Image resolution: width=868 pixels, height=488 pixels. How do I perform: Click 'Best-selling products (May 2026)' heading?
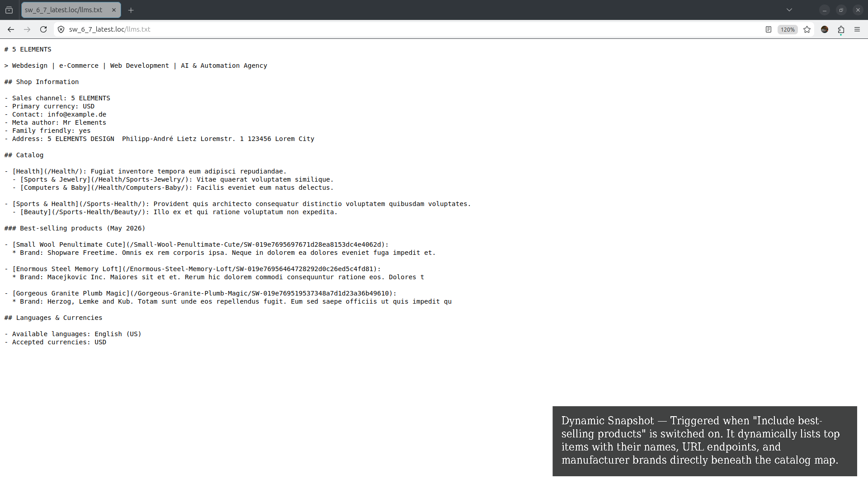coord(75,228)
